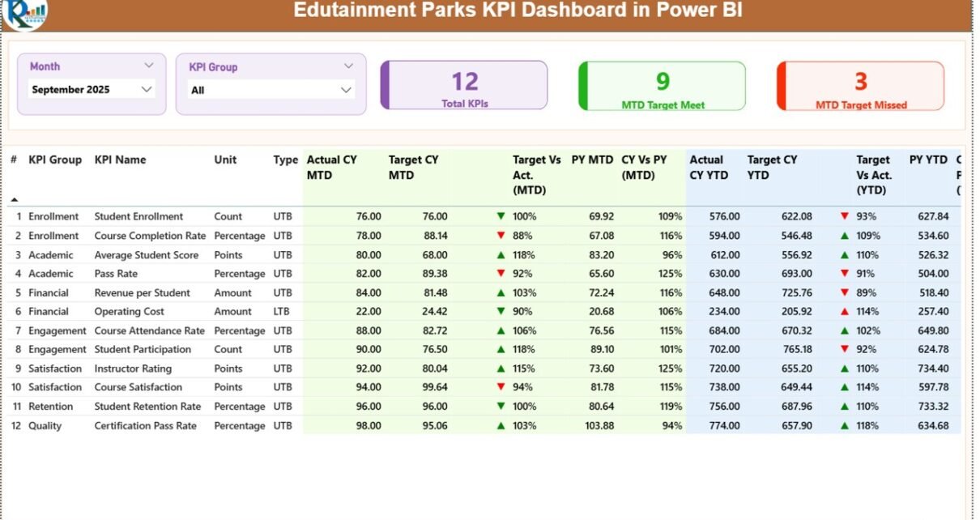The image size is (980, 520).
Task: Click the red MTD down arrow for Course Completion Rate
Action: coord(501,236)
